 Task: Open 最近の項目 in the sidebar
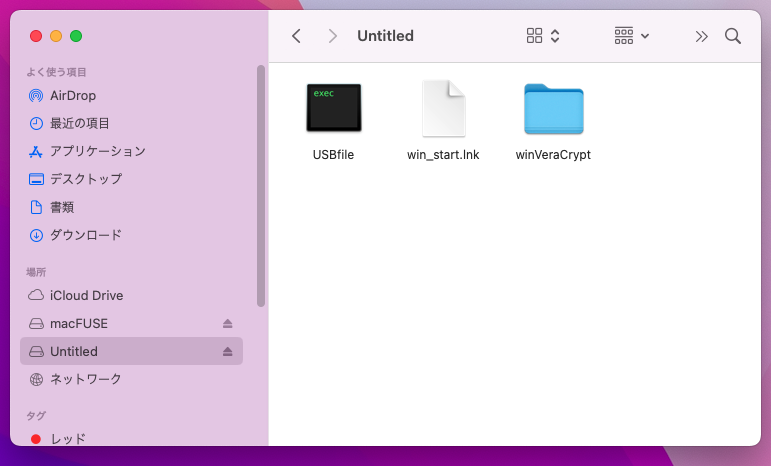pos(80,123)
